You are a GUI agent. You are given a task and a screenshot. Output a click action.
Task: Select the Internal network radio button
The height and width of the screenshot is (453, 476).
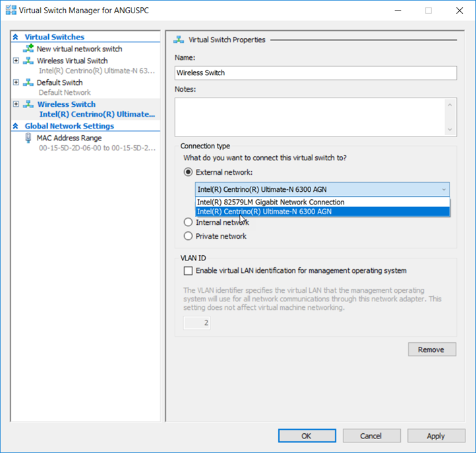pos(188,222)
